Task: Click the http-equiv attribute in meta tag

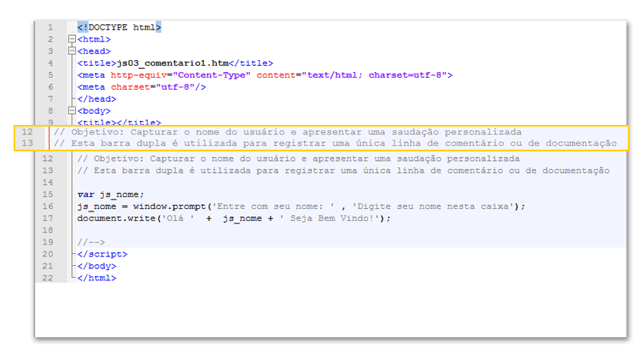Action: (141, 75)
